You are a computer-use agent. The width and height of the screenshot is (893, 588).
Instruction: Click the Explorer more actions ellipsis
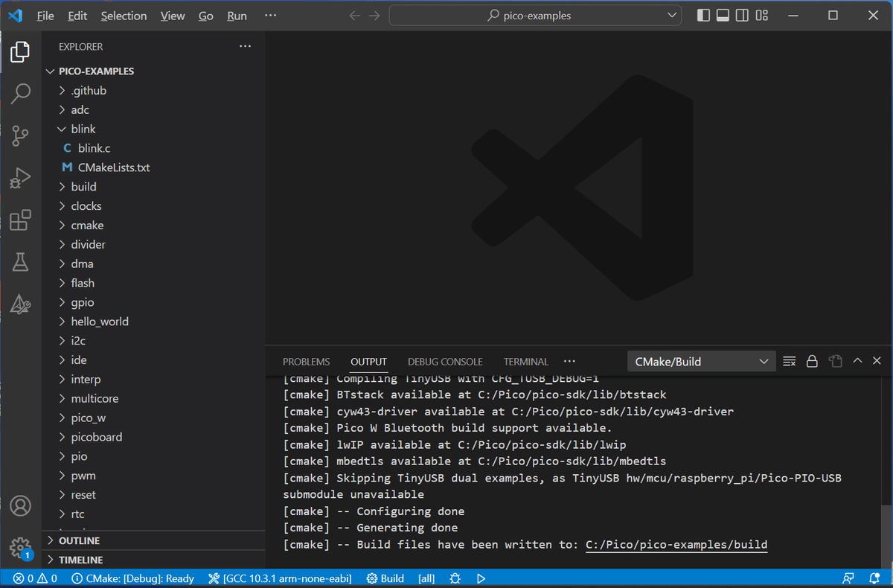[245, 46]
